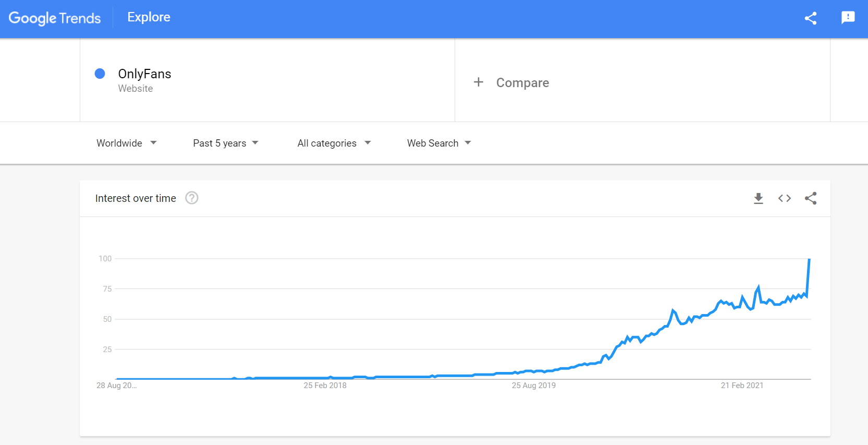Download the interest over time CSV
This screenshot has width=868, height=445.
[759, 198]
